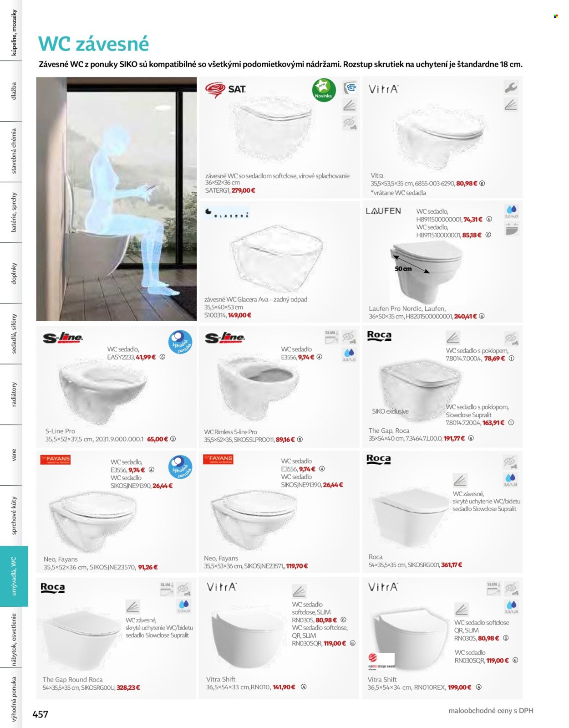
Task: Click the Fayans logo above Neo 23570
Action: tap(56, 459)
